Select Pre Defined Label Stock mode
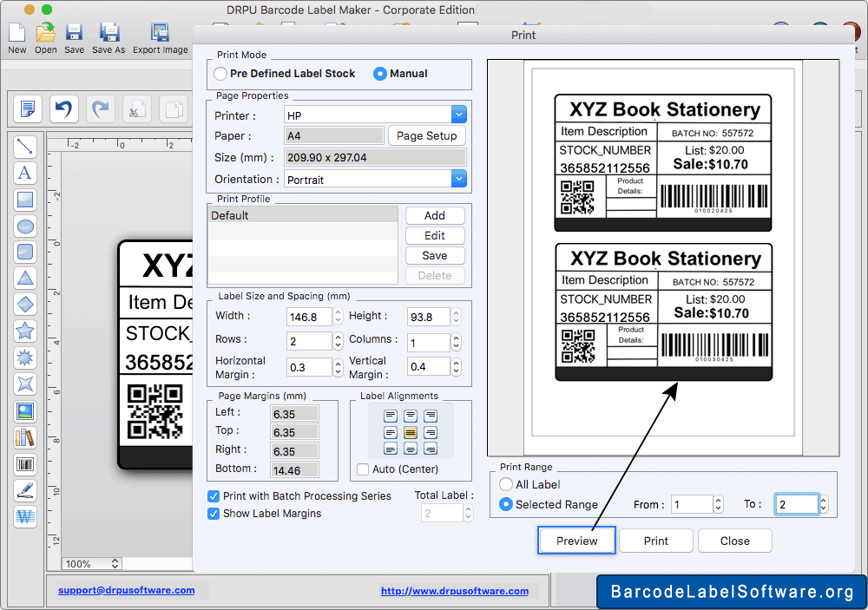The height and width of the screenshot is (610, 868). [x=220, y=74]
